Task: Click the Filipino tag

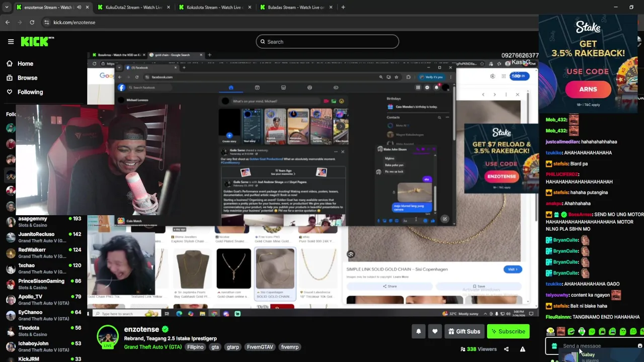Action: [x=195, y=347]
